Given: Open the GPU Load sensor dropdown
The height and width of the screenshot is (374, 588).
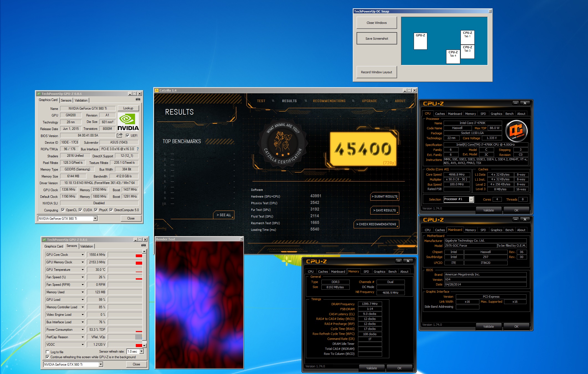Looking at the screenshot, I should [x=83, y=299].
